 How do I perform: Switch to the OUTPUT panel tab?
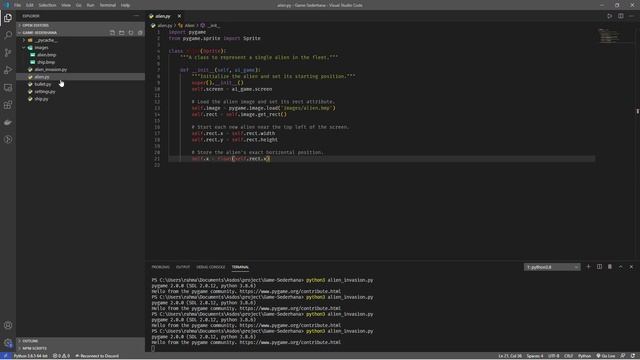point(183,267)
